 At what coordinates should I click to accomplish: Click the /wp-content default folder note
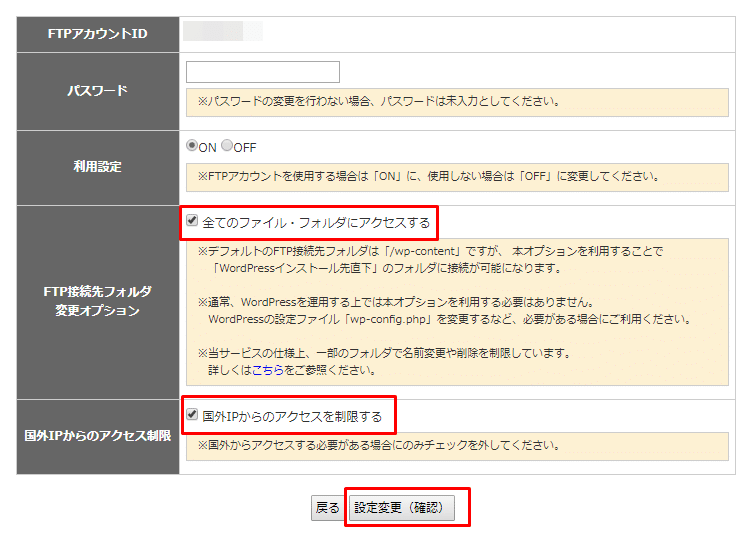point(430,260)
